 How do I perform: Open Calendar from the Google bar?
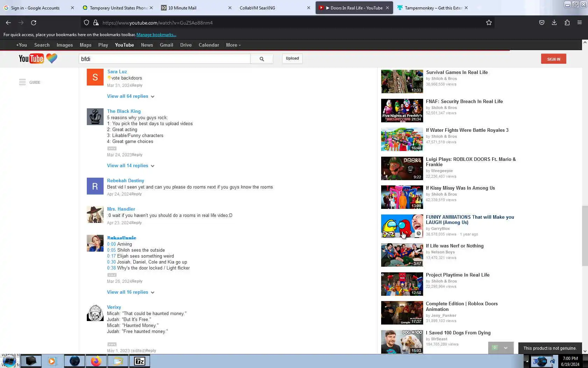tap(209, 45)
